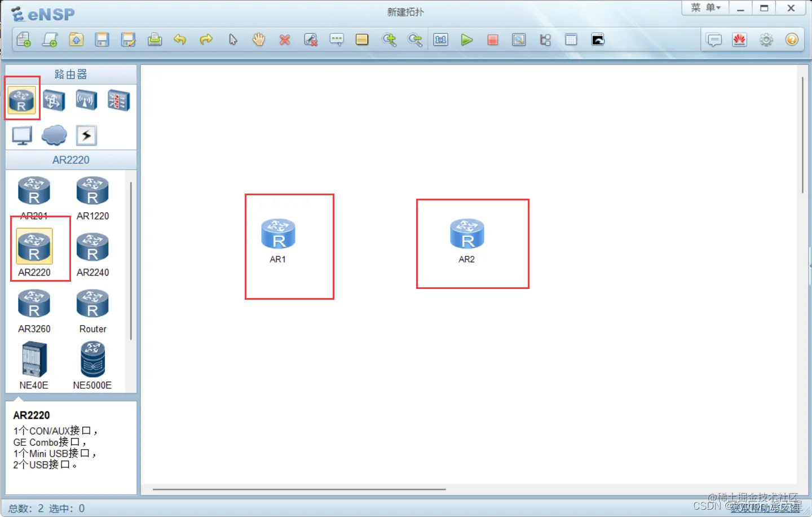Open the forum chat icon

[714, 40]
